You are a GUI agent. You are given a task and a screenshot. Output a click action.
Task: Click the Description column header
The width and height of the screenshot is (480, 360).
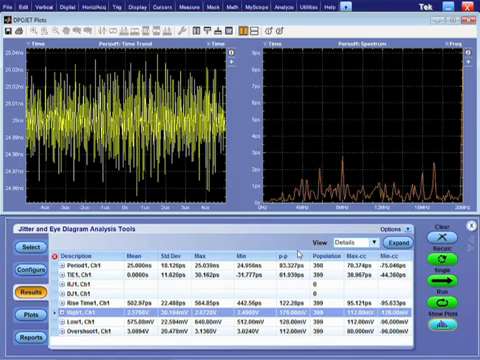[76, 256]
